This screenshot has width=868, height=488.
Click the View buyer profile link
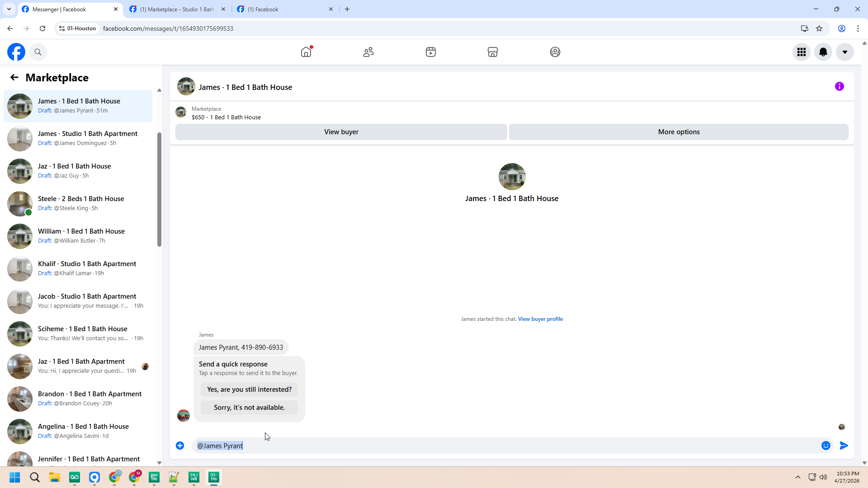point(540,319)
